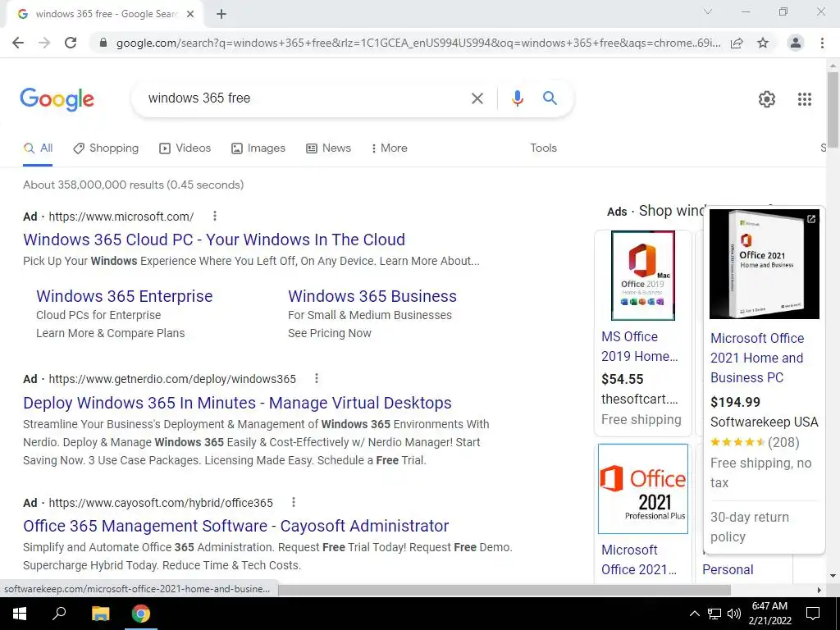Switch to the Images tab
Screen dimensions: 840x630
[258, 148]
